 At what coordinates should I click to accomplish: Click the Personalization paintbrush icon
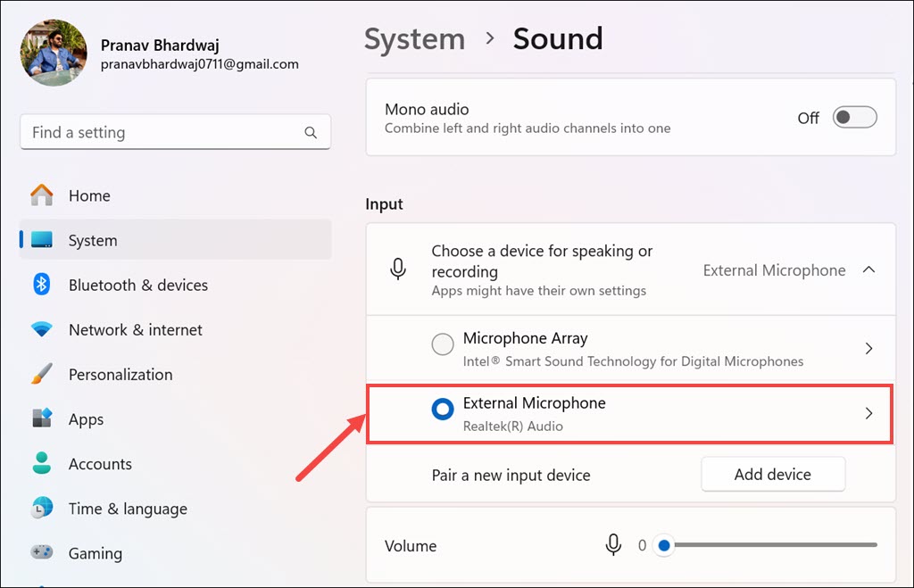[42, 375]
